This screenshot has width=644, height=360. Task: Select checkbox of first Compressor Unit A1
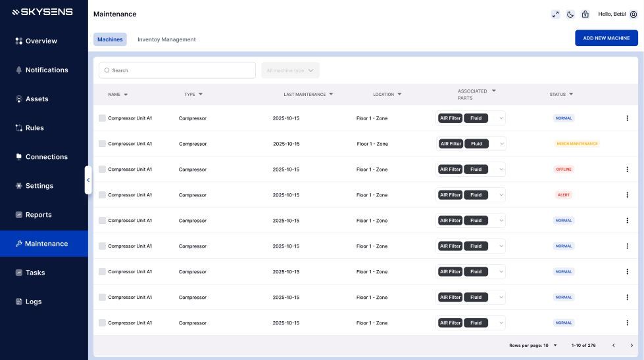(102, 118)
